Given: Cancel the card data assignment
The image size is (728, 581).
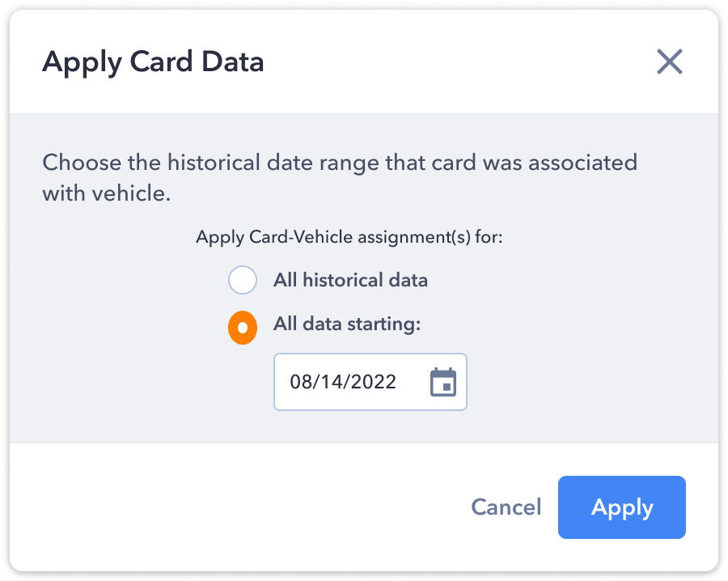Looking at the screenshot, I should pos(506,507).
